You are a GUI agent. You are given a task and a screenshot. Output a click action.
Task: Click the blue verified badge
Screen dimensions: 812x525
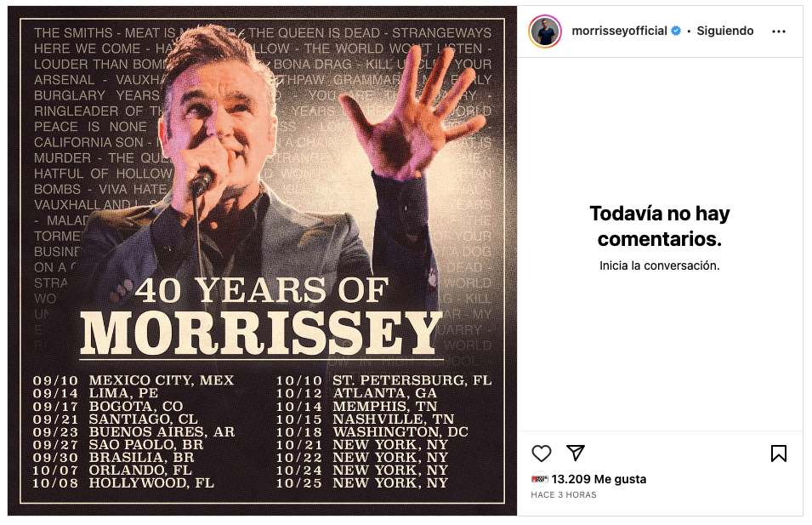(x=676, y=31)
